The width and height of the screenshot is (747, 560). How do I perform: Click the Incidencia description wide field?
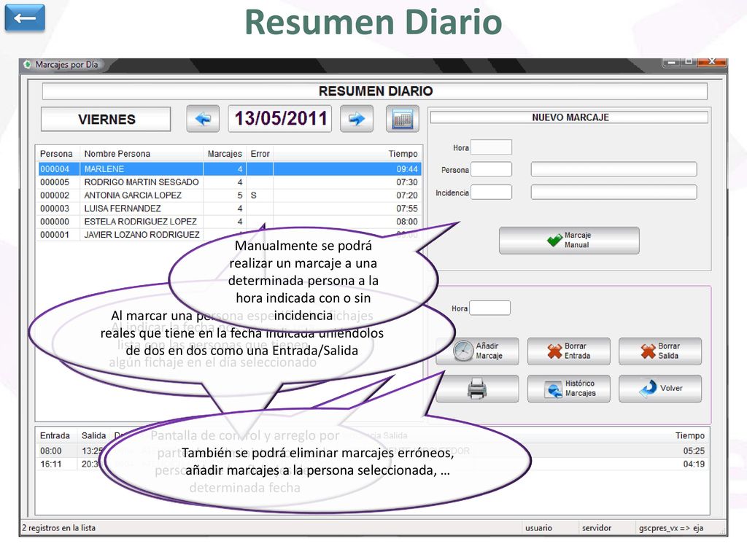(x=614, y=192)
